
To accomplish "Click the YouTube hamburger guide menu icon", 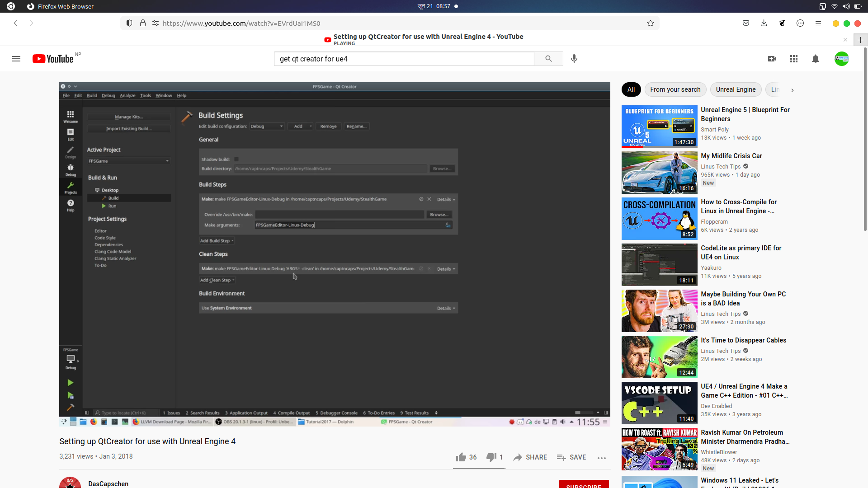I will click(x=16, y=59).
